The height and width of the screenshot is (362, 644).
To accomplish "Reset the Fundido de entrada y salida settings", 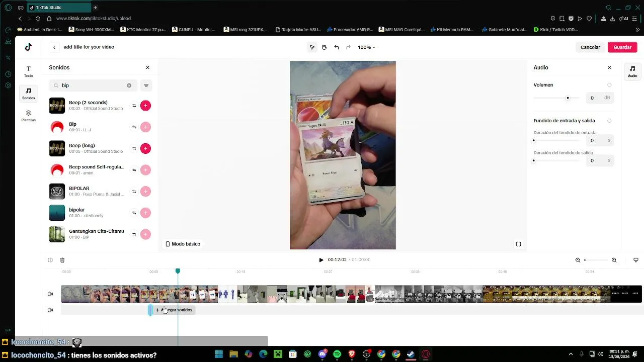I will [x=609, y=121].
